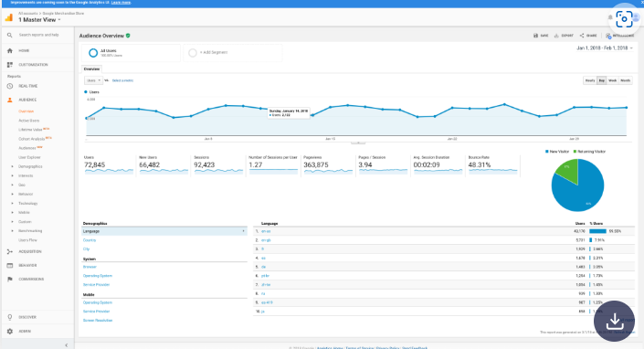Click the download overlay button

coord(615,321)
